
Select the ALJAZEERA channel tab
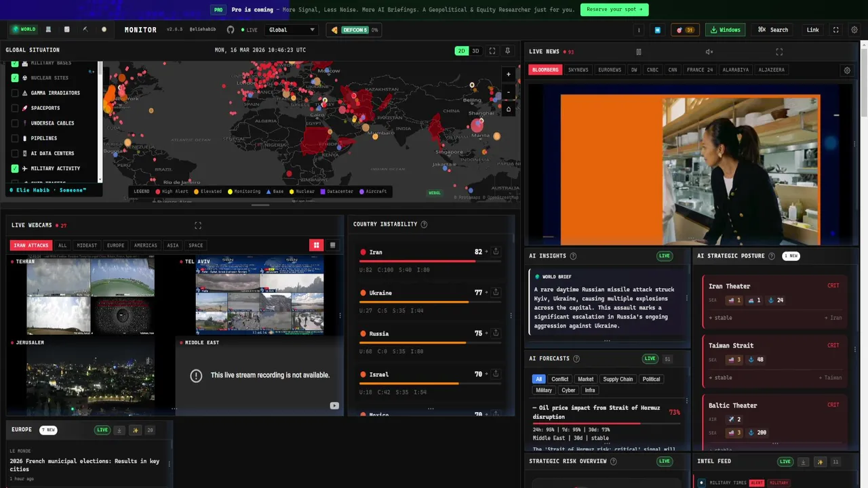[772, 70]
